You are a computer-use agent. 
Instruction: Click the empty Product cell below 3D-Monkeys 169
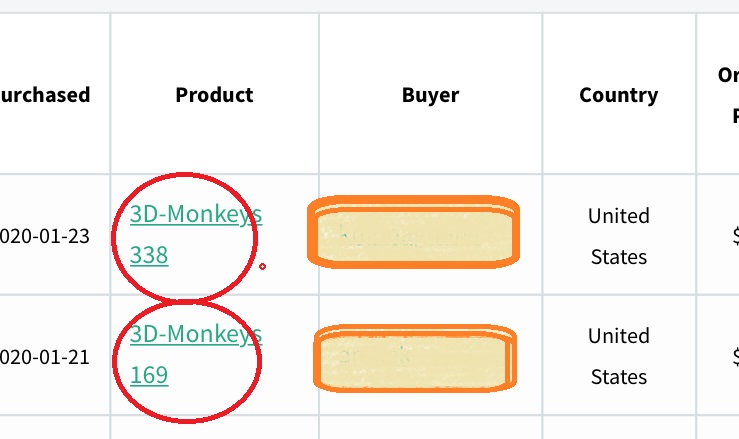pos(214,428)
